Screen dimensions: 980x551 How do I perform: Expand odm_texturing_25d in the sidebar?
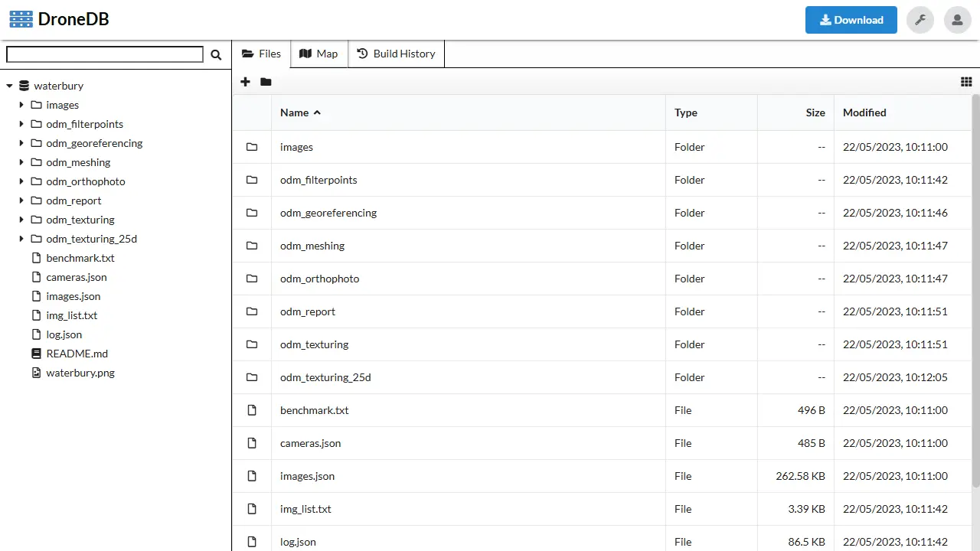point(21,239)
